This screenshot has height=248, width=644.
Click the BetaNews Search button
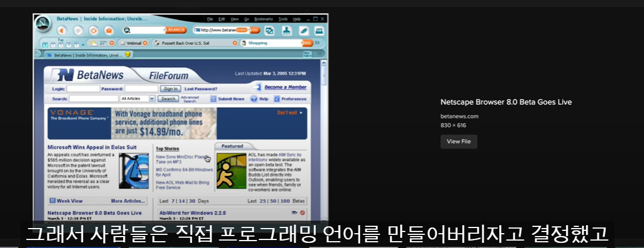pyautogui.click(x=168, y=99)
